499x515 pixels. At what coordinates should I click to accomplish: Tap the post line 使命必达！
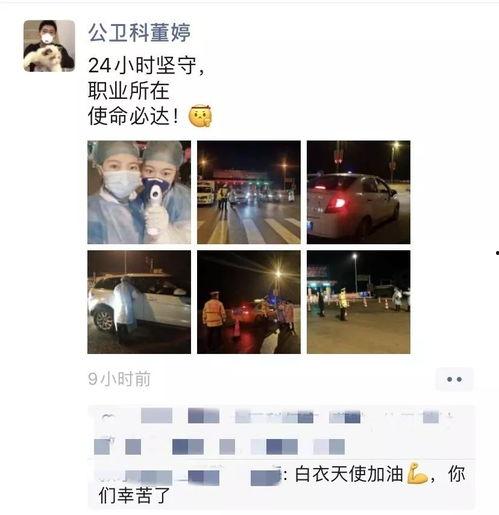134,116
